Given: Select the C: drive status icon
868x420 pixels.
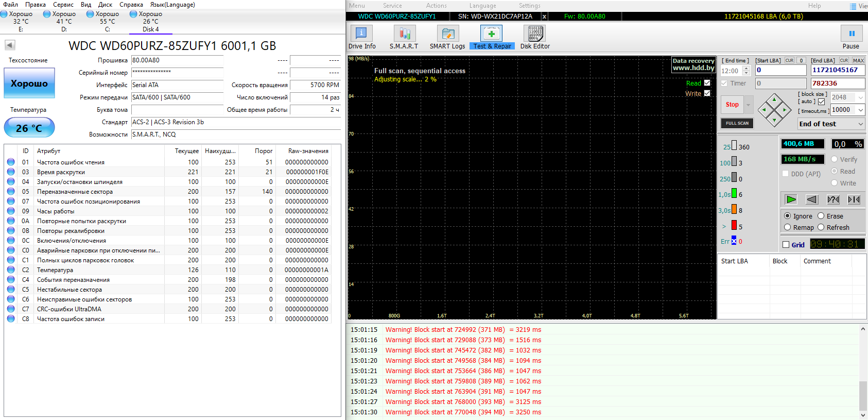Looking at the screenshot, I should pyautogui.click(x=91, y=14).
